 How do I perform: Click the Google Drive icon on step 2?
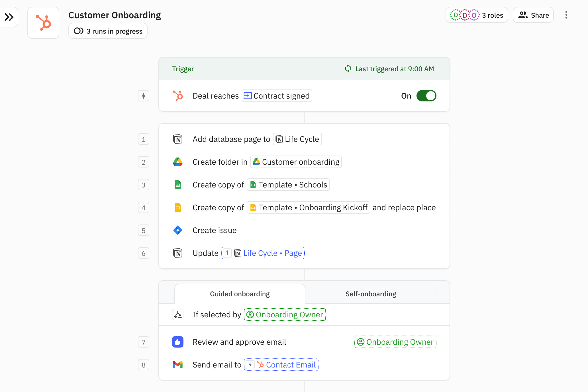click(x=178, y=162)
